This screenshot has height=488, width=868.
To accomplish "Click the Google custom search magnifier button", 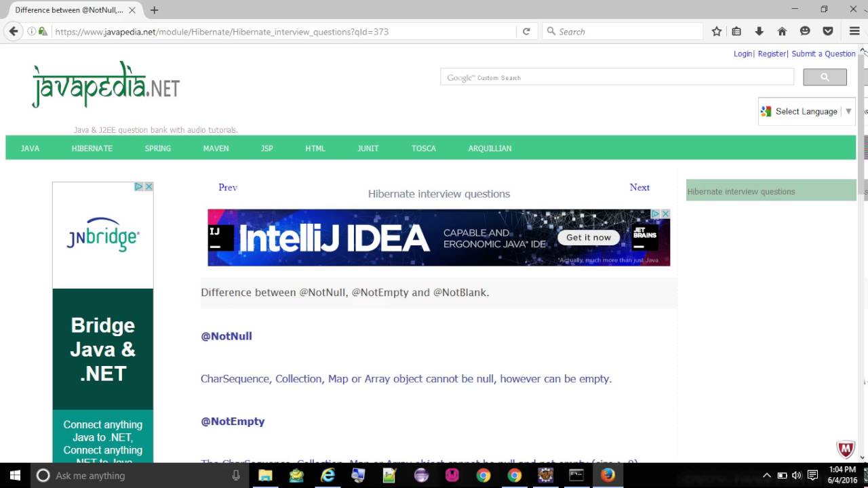I will point(825,77).
